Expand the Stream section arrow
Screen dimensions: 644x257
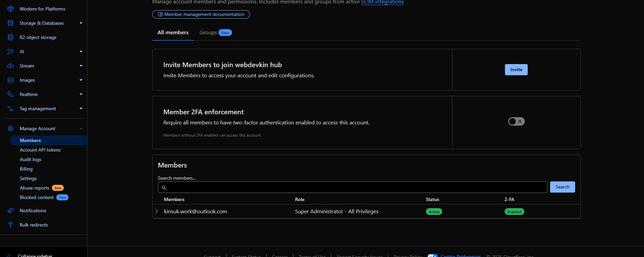81,66
